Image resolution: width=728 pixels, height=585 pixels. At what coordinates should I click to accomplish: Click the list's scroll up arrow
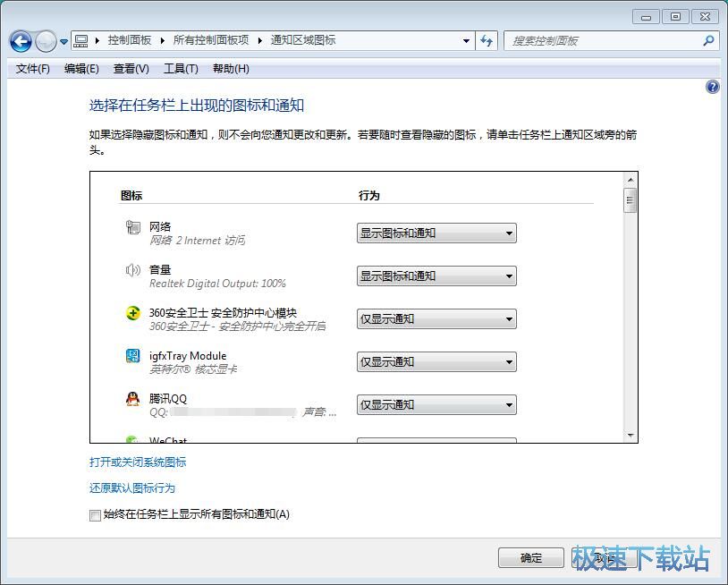pyautogui.click(x=630, y=180)
